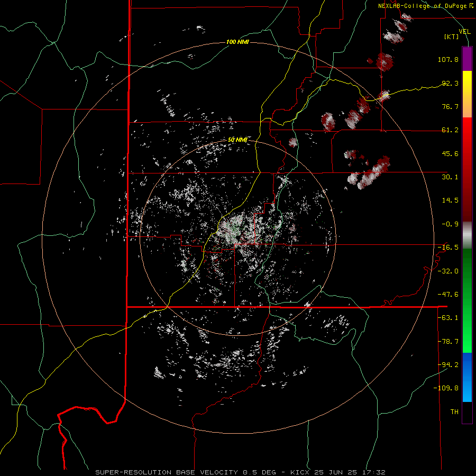The height and width of the screenshot is (476, 476).
Task: Pick the 61.2 velocity label
Action: (x=450, y=130)
